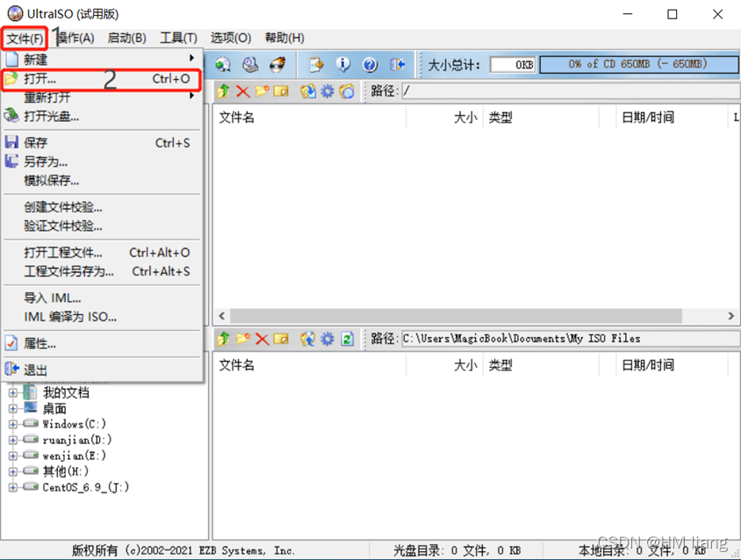The width and height of the screenshot is (741, 560).
Task: Expand the CentOS_6.9_(J:) drive node
Action: coord(13,487)
